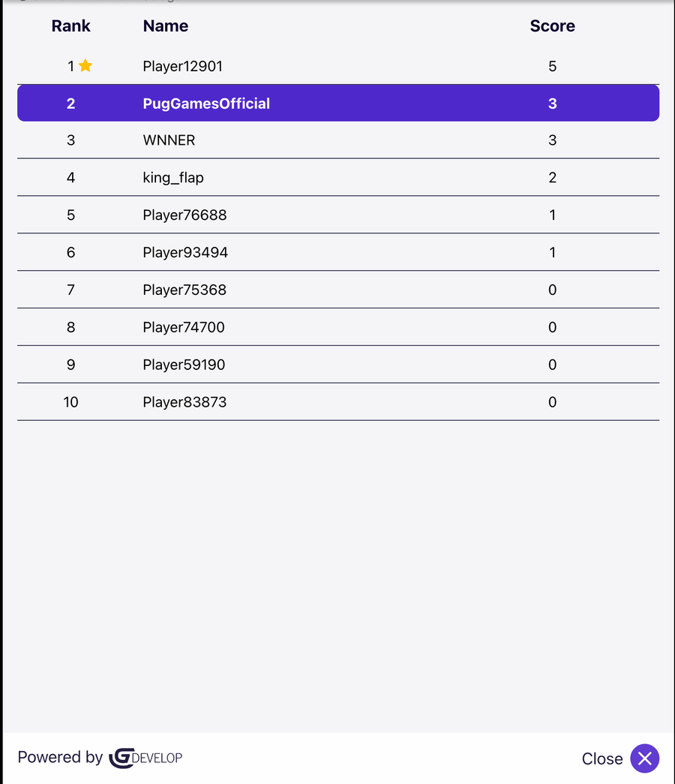Select the highlighted PugGamesOfficial row

click(x=337, y=104)
